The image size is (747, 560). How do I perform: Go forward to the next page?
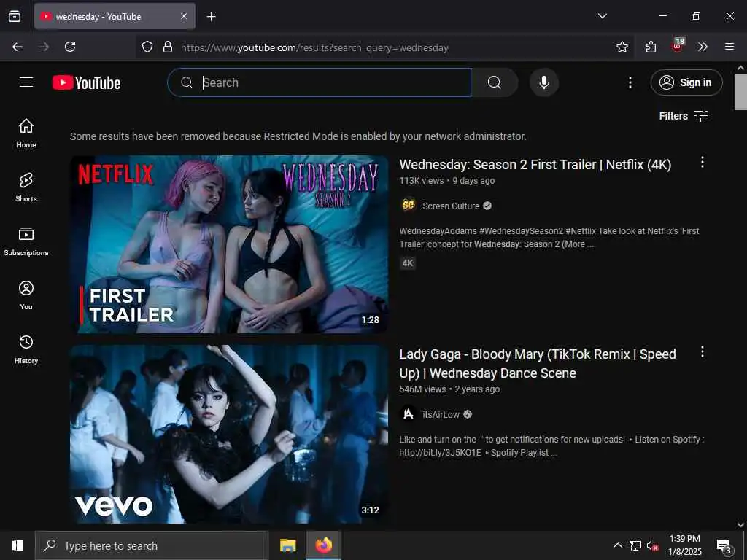44,47
